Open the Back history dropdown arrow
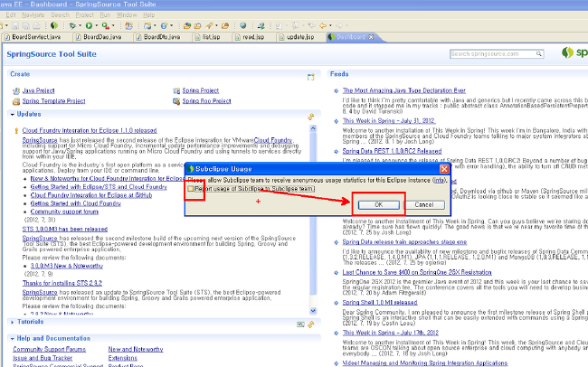Screen dimensions: 588x367 pyautogui.click(x=331, y=26)
